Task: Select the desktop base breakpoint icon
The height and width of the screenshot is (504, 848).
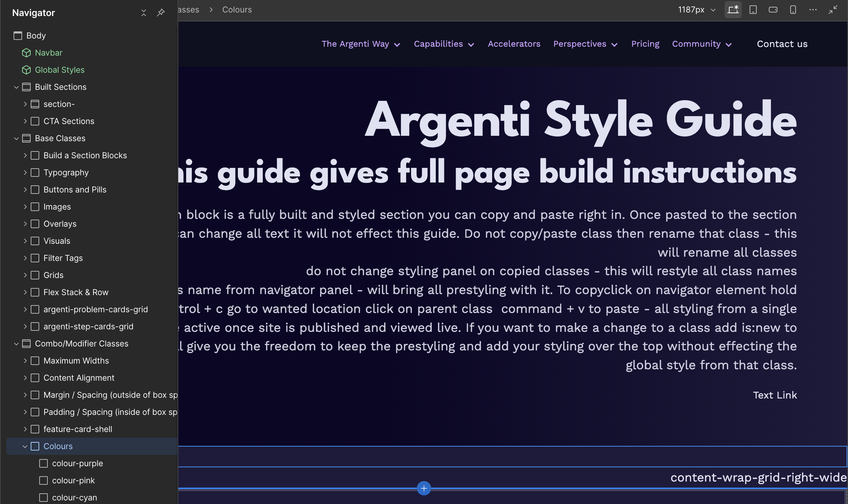Action: [x=733, y=10]
